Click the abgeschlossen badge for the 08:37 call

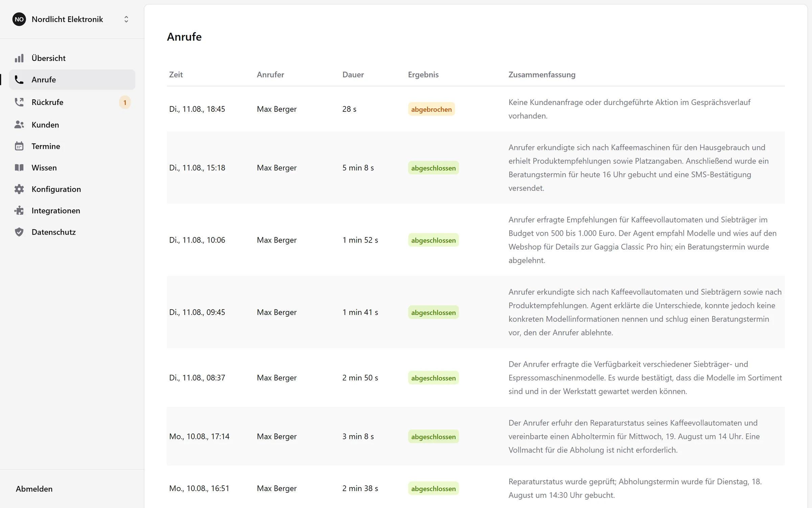tap(433, 378)
